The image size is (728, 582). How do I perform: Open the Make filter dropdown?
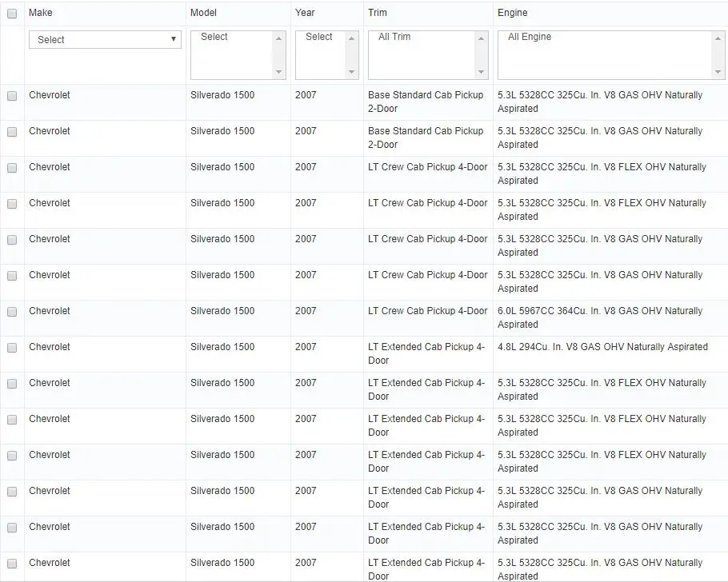(105, 39)
